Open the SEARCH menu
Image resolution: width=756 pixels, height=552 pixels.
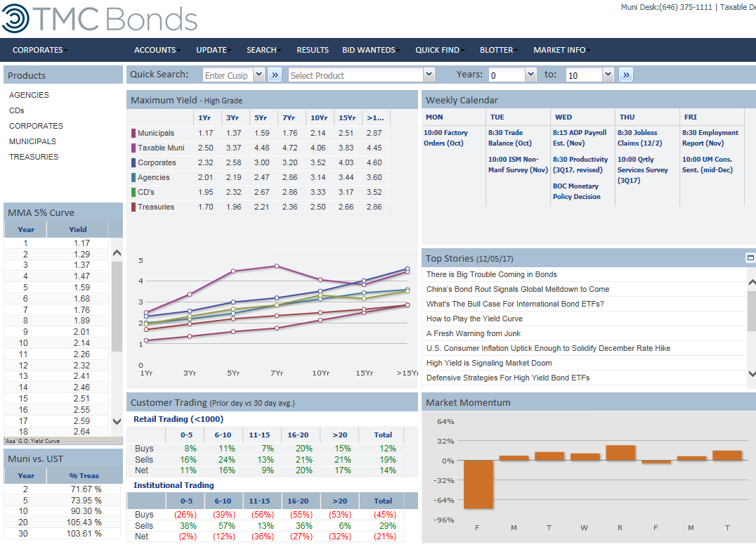pos(263,50)
